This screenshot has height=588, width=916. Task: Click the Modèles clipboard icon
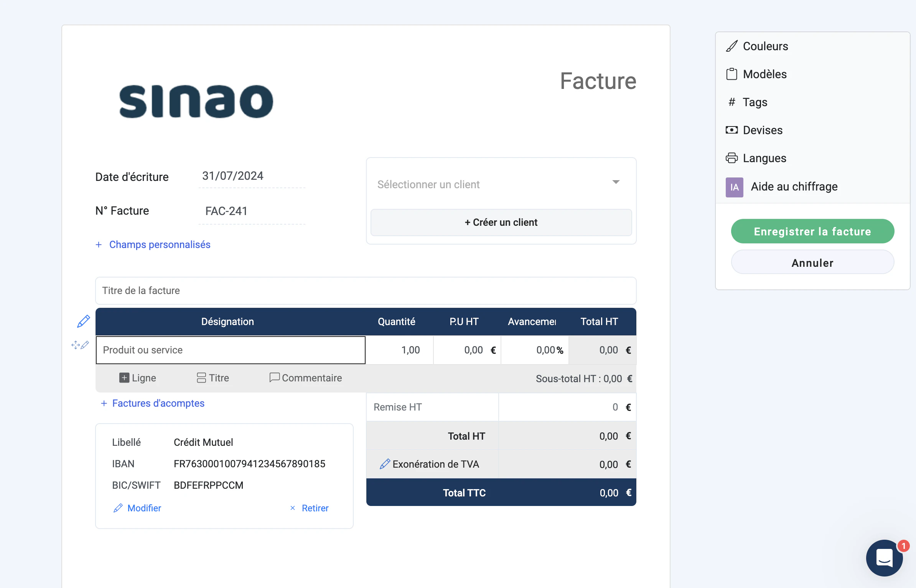coord(732,74)
